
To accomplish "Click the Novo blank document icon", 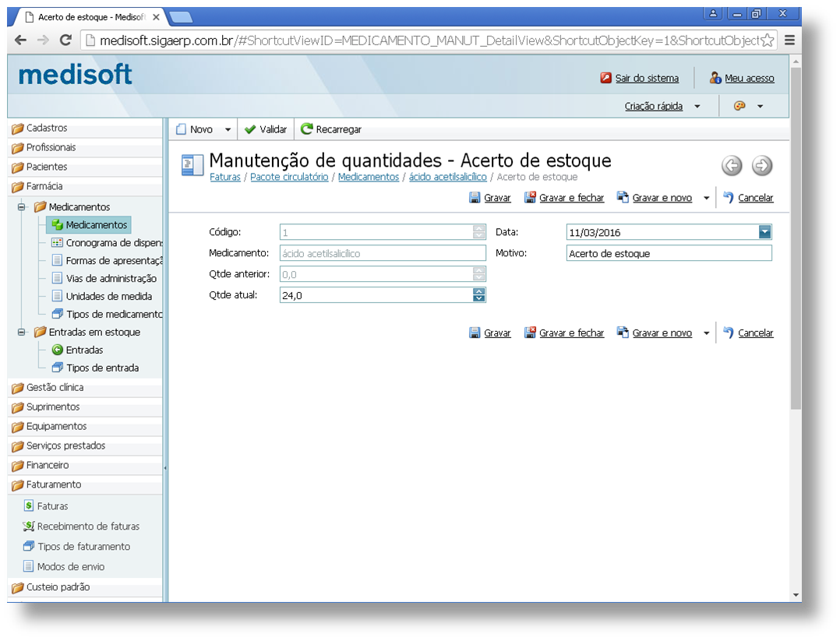I will [181, 129].
